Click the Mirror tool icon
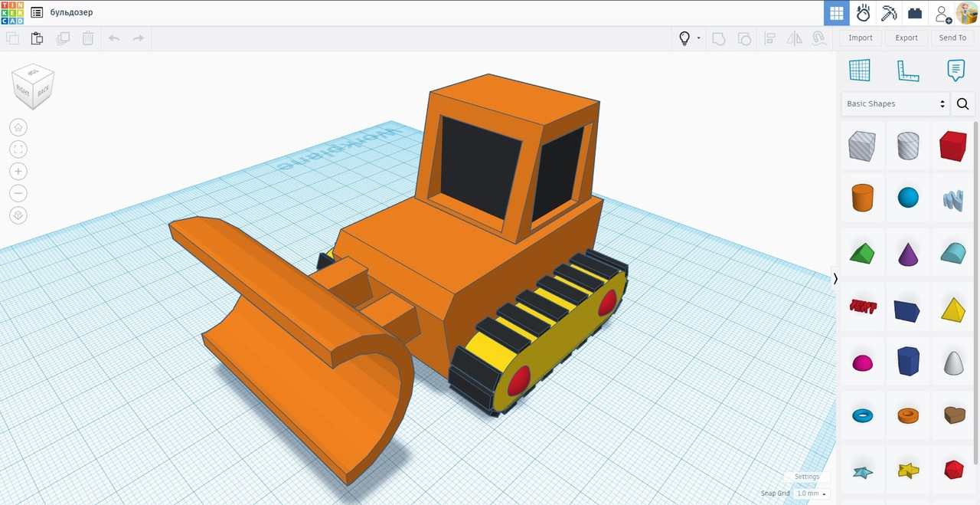Image resolution: width=980 pixels, height=505 pixels. (795, 38)
